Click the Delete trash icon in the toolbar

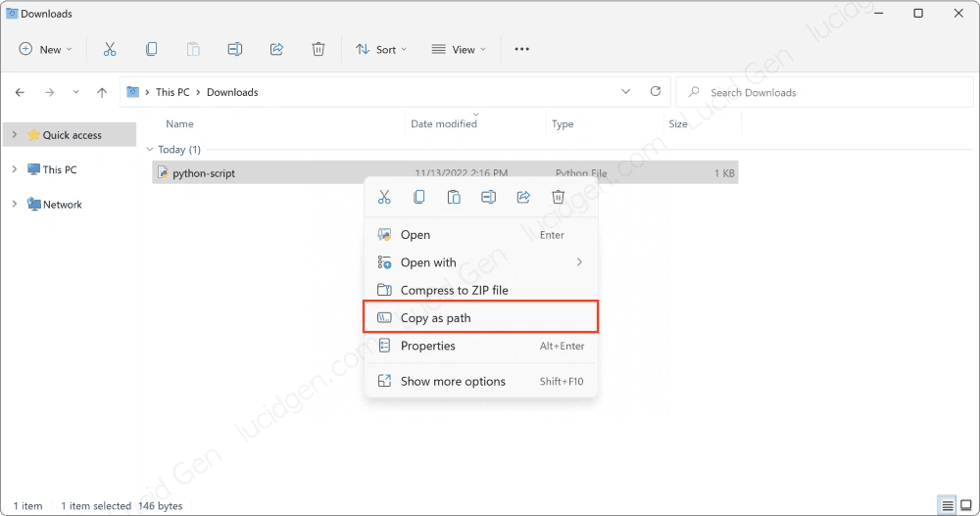[x=318, y=49]
